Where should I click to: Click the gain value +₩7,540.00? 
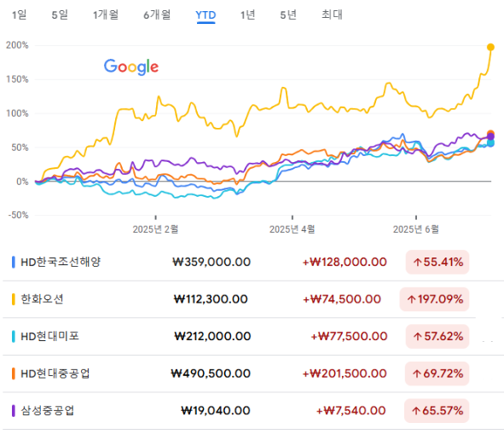pos(351,411)
